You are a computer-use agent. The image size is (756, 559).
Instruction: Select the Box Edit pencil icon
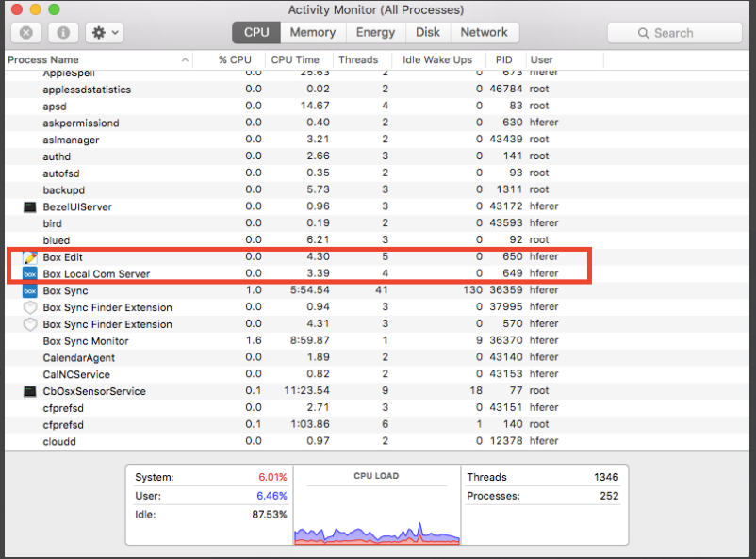pyautogui.click(x=30, y=257)
